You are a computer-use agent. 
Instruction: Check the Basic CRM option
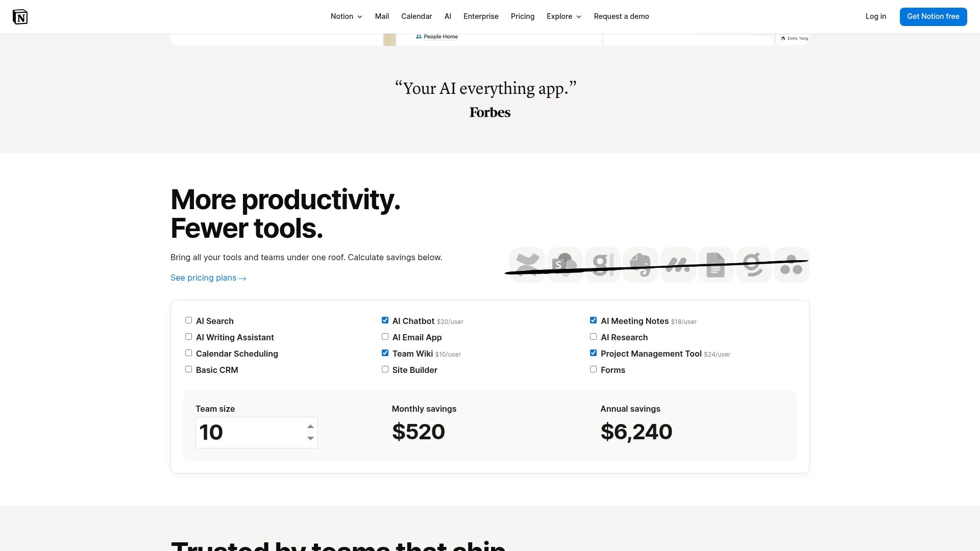pos(188,369)
